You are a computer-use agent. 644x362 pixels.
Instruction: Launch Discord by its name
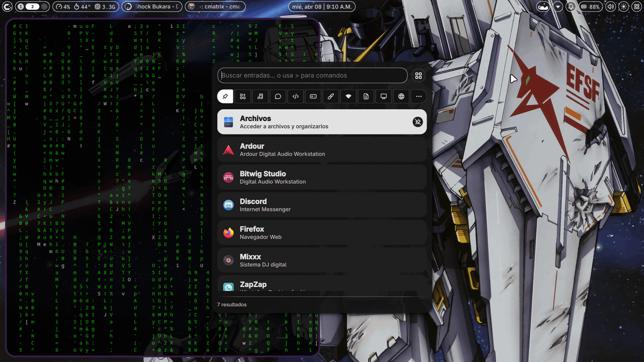pos(253,202)
